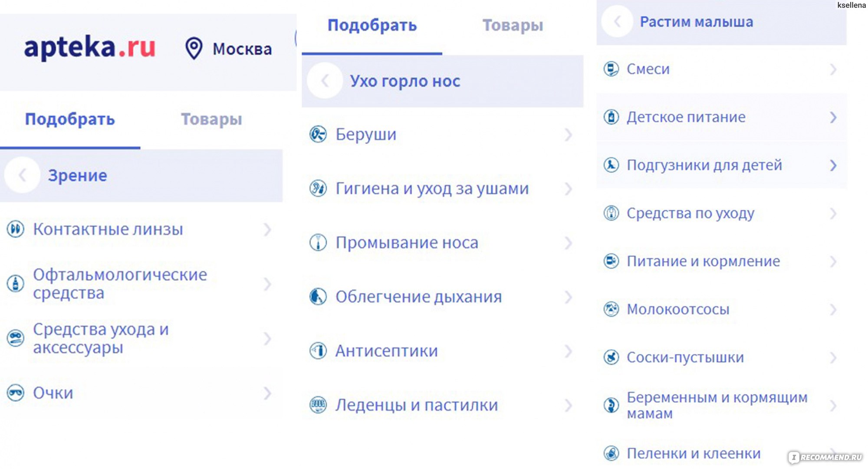Click the Промывание носа icon
Image resolution: width=868 pixels, height=469 pixels.
click(318, 242)
